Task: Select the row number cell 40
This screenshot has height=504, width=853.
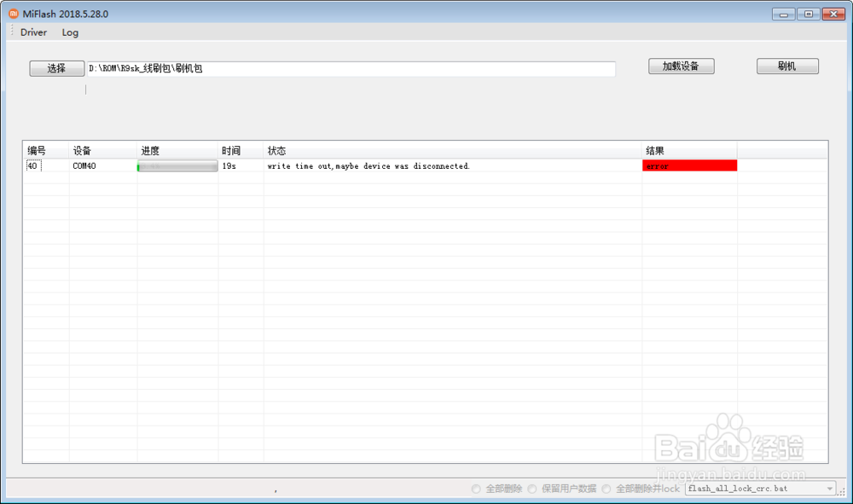Action: point(33,165)
